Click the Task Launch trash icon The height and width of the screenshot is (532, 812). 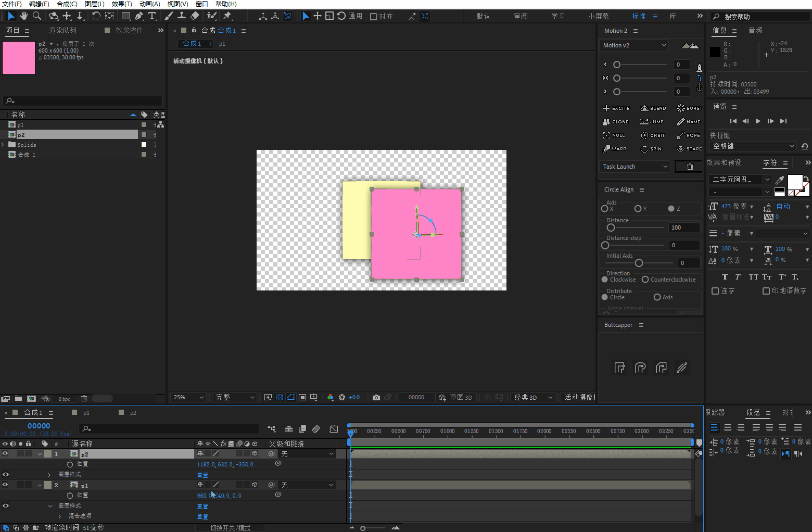[690, 167]
